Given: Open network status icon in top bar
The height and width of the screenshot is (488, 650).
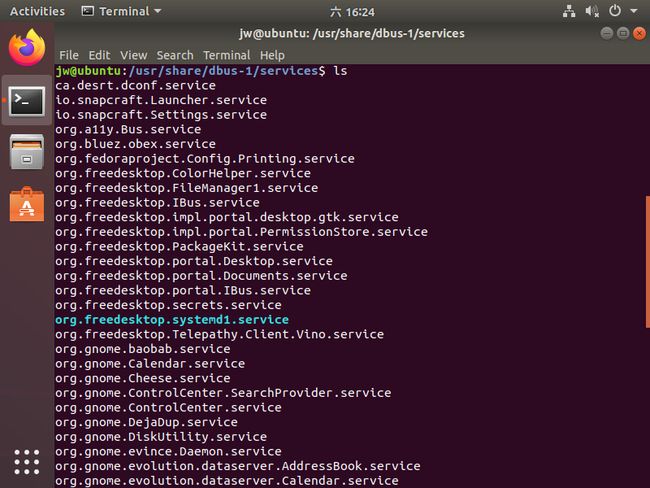Looking at the screenshot, I should [x=569, y=11].
